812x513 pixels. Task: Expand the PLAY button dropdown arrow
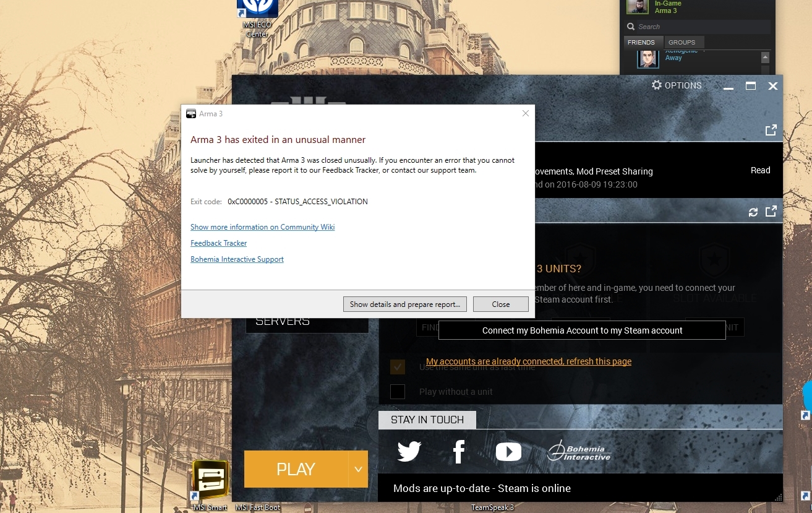click(358, 469)
